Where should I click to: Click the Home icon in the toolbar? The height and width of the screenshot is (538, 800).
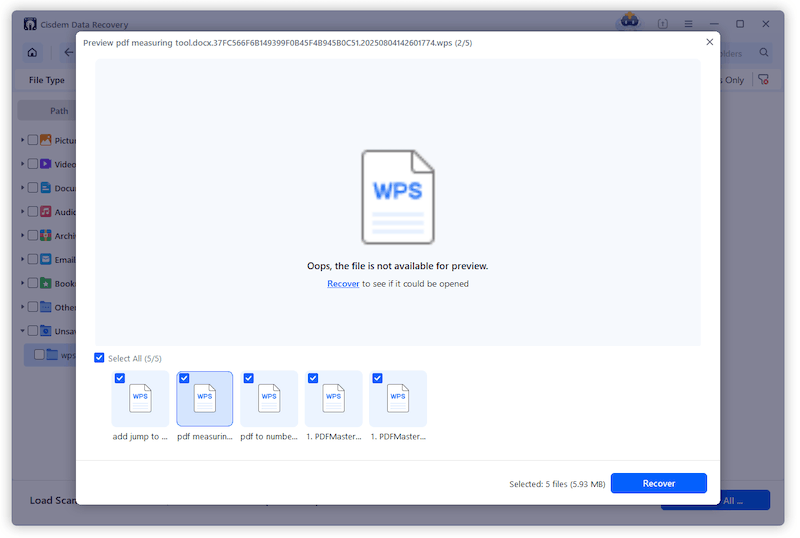[32, 53]
